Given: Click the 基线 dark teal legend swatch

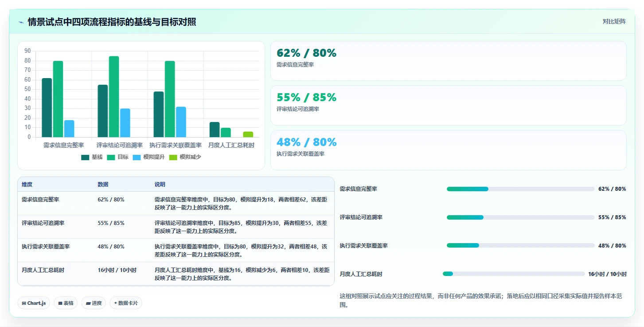Looking at the screenshot, I should pos(85,157).
